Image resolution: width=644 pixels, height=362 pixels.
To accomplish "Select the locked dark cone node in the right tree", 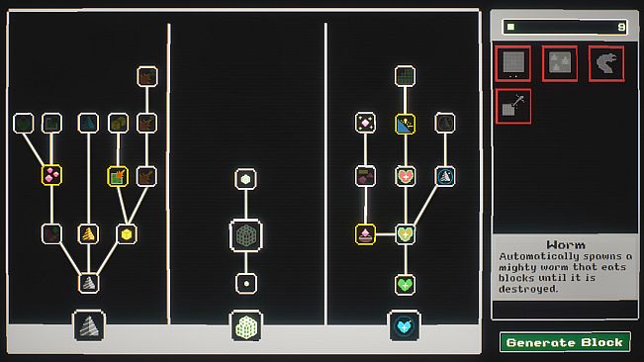I will click(x=445, y=123).
